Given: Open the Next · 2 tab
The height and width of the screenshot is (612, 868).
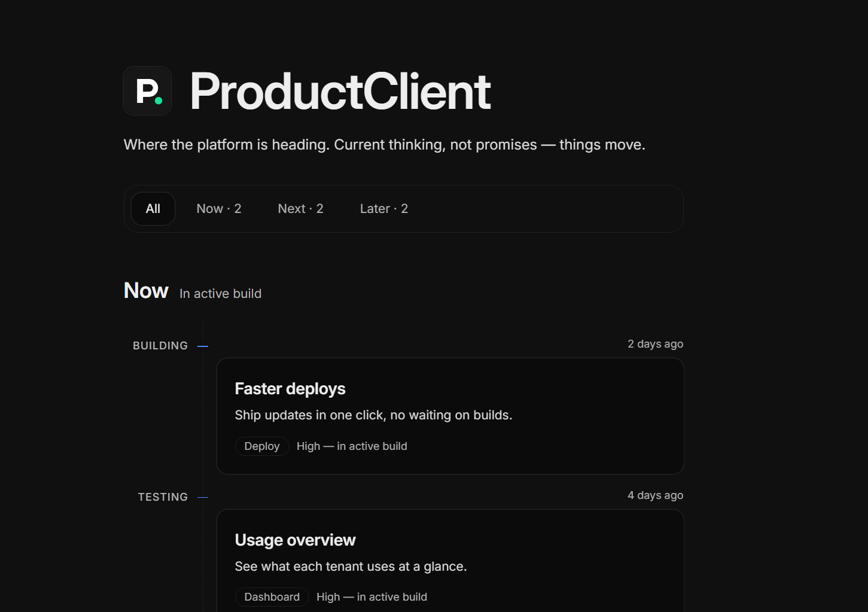Looking at the screenshot, I should (x=301, y=209).
